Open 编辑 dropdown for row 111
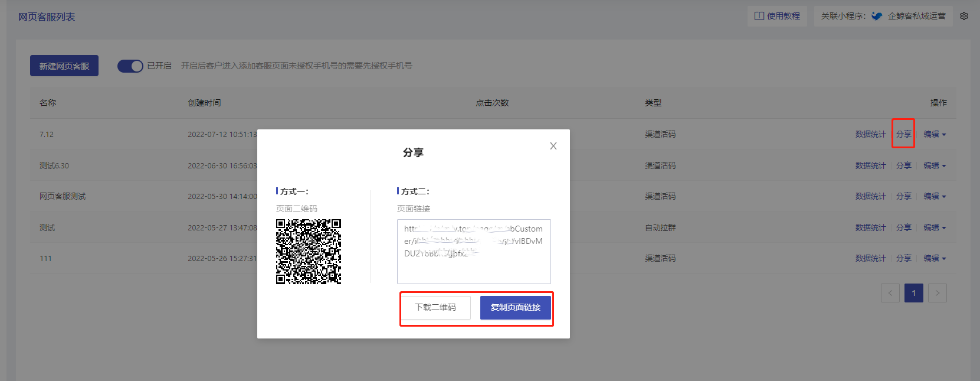The image size is (980, 381). pyautogui.click(x=935, y=258)
